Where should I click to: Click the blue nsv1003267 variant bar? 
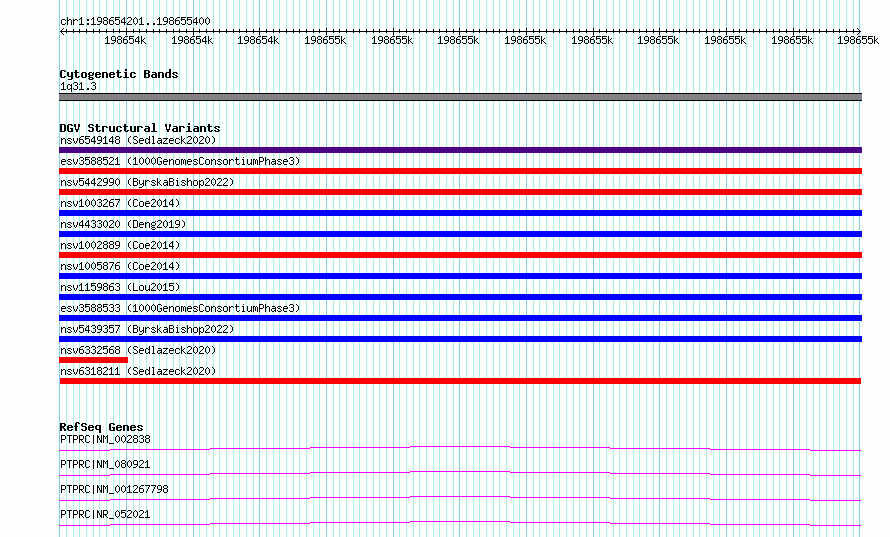[x=460, y=213]
